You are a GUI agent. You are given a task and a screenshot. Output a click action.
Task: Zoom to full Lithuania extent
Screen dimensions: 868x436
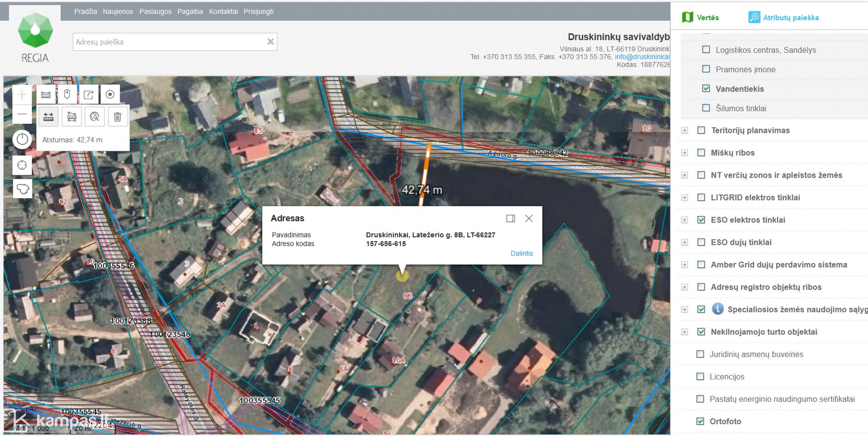(x=22, y=189)
